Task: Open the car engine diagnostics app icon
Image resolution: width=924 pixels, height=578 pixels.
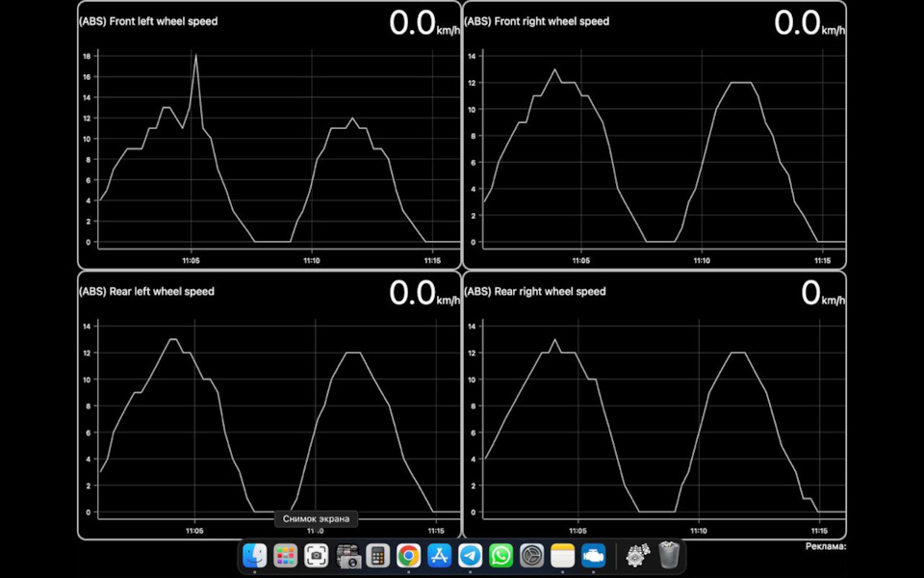Action: tap(594, 556)
